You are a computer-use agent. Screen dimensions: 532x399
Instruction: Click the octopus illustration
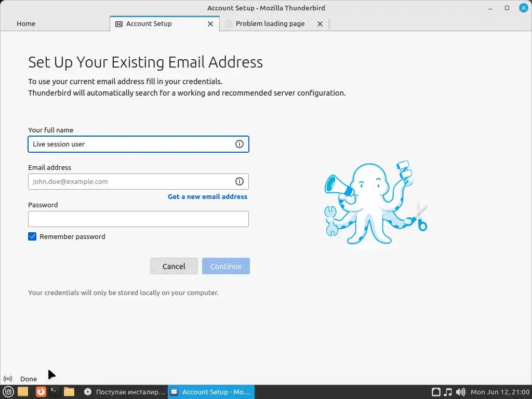tap(376, 203)
